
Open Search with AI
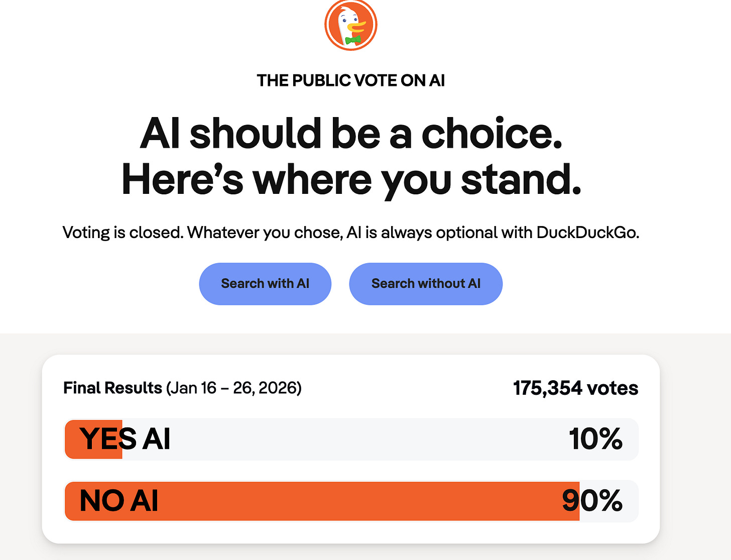pyautogui.click(x=265, y=284)
